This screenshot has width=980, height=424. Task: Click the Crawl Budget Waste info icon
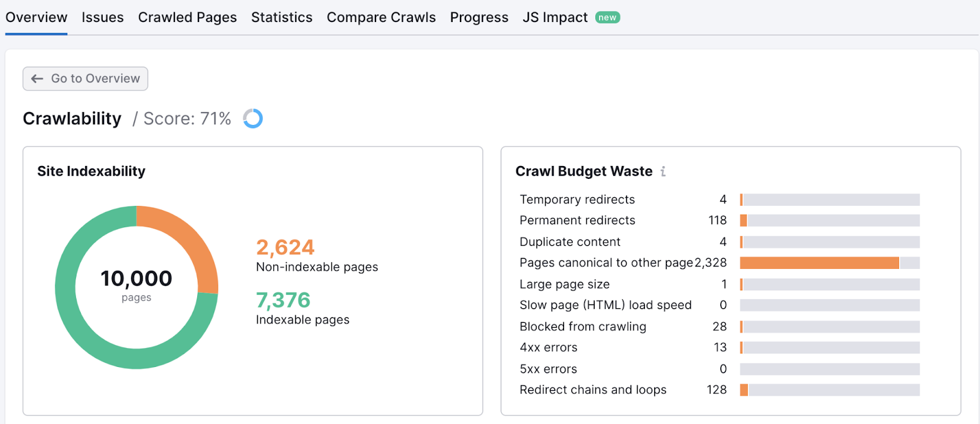[663, 172]
